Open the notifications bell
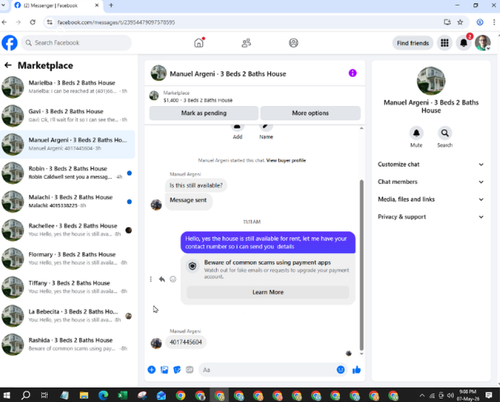Viewport: 500px width, 402px height. coord(464,43)
